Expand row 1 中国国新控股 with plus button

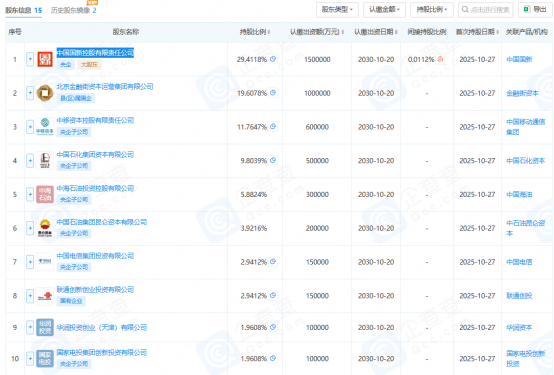(30, 59)
